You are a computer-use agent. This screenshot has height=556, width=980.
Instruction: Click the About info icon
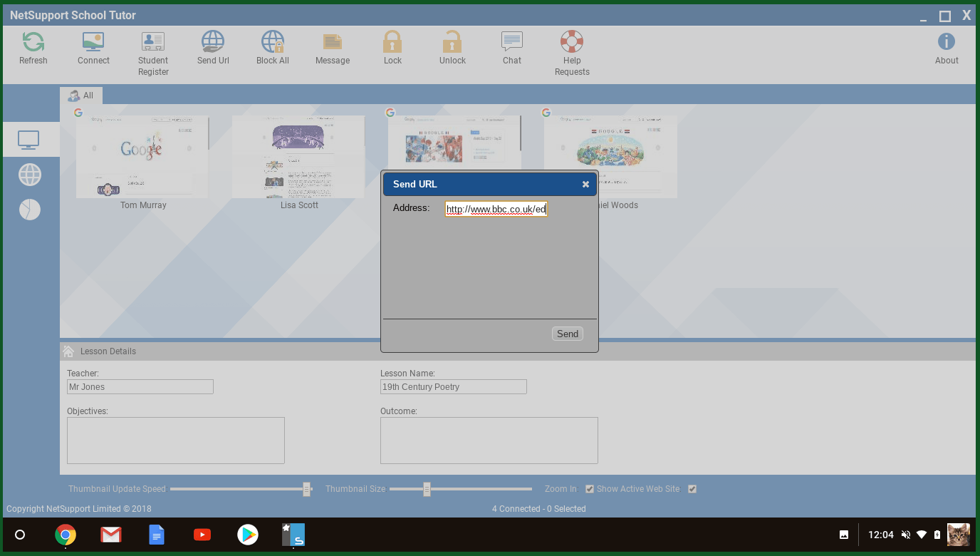click(947, 43)
